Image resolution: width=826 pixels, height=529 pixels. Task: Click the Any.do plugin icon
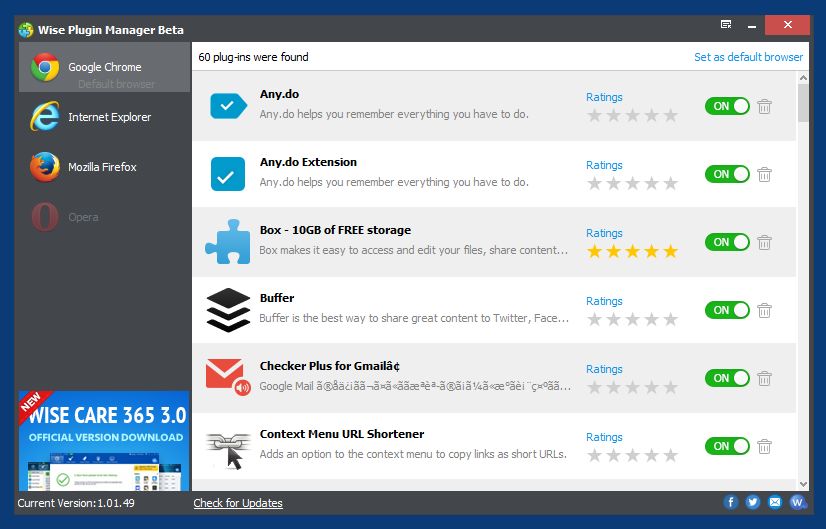click(x=228, y=106)
